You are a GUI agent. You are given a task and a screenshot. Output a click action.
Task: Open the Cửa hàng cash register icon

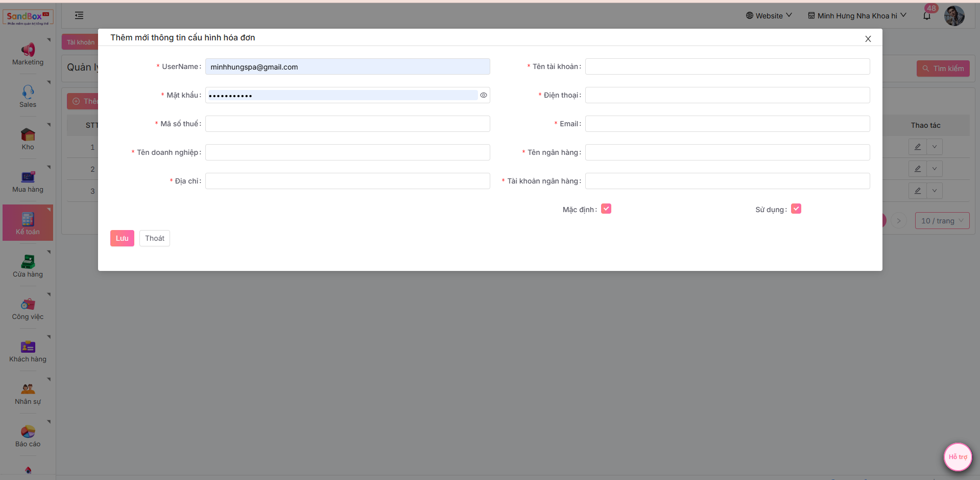coord(28,262)
